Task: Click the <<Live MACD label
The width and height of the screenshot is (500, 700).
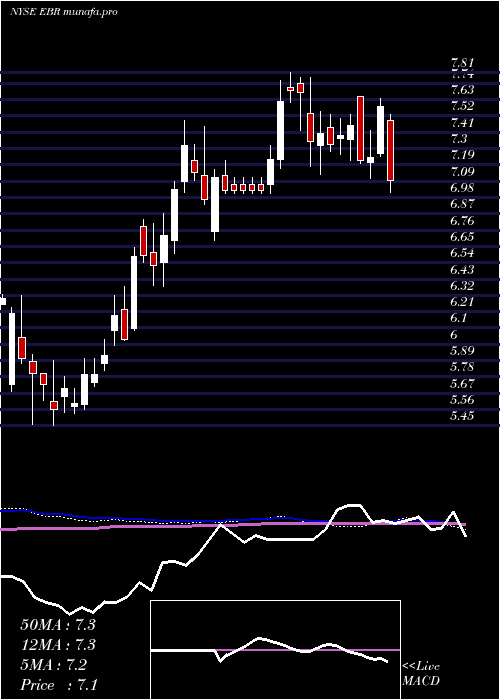Action: click(421, 674)
